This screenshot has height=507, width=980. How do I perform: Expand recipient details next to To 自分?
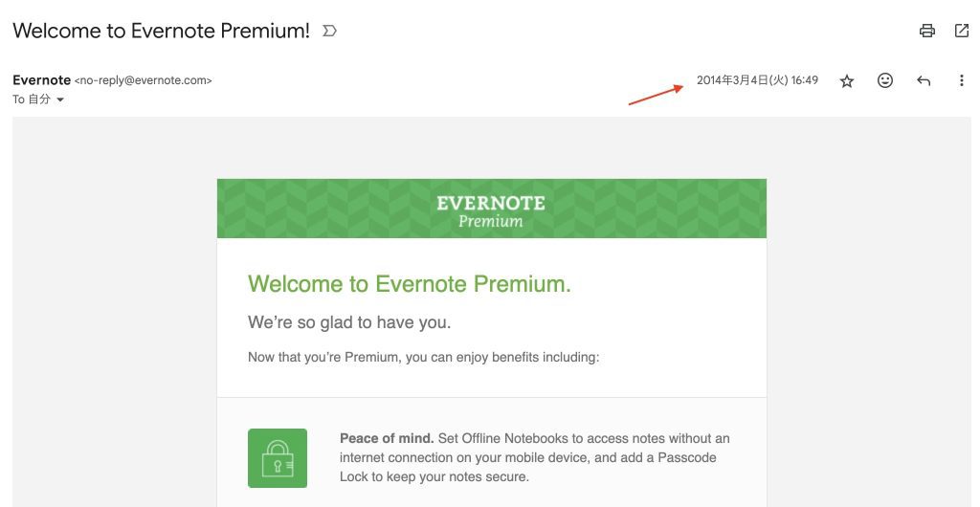pos(60,99)
